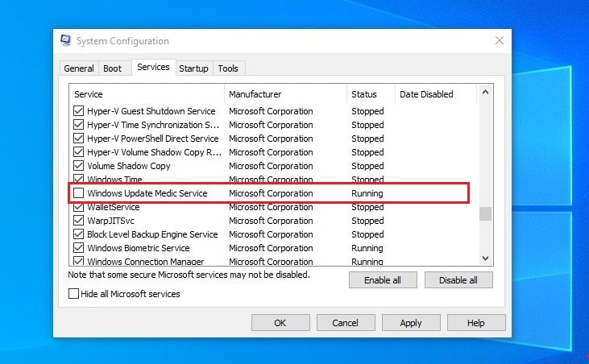The width and height of the screenshot is (589, 364).
Task: Uncheck Hyper-V PowerShell Direct Service checkbox
Action: [78, 139]
